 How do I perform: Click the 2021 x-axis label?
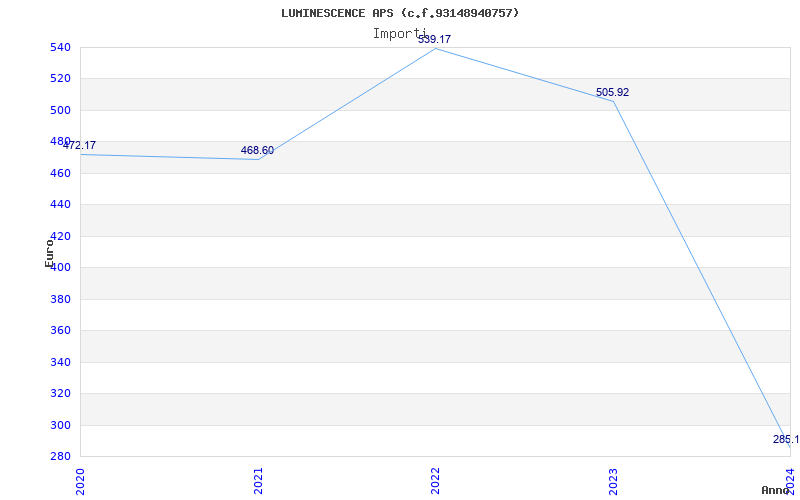click(258, 481)
